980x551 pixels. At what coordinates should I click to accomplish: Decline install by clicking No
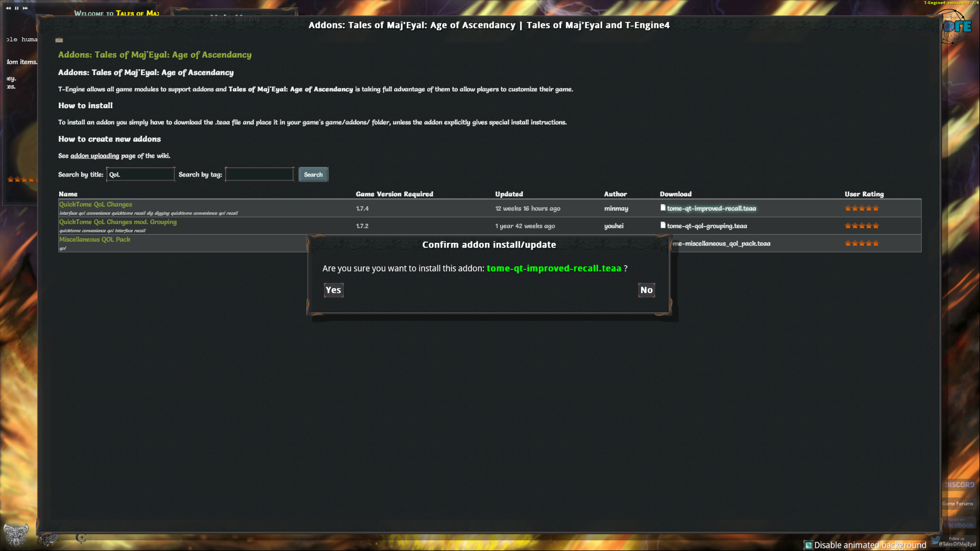(x=646, y=290)
